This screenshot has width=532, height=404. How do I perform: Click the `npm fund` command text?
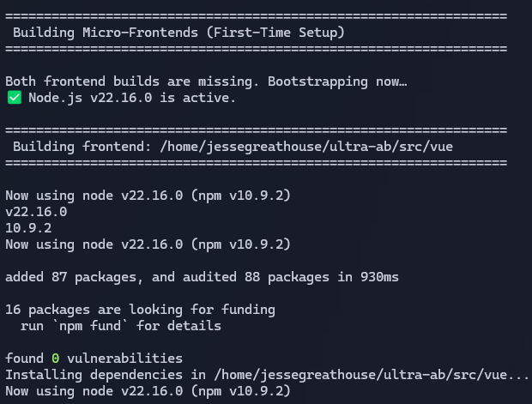coord(90,326)
